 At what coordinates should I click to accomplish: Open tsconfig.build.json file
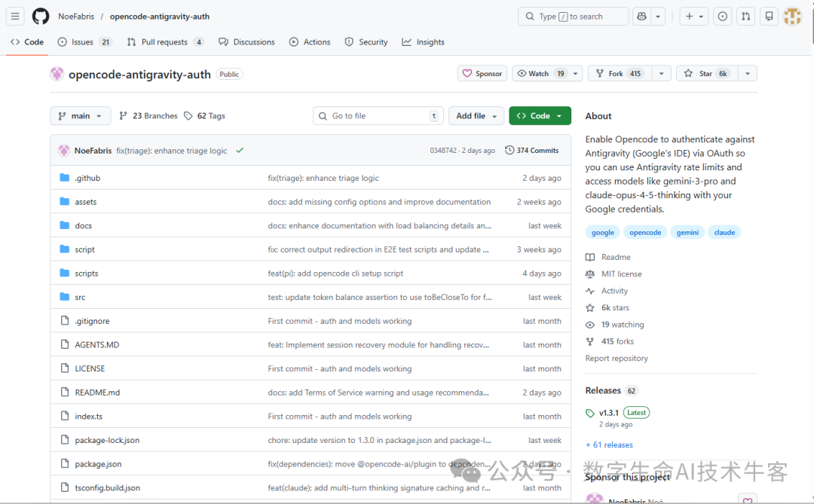(x=108, y=488)
